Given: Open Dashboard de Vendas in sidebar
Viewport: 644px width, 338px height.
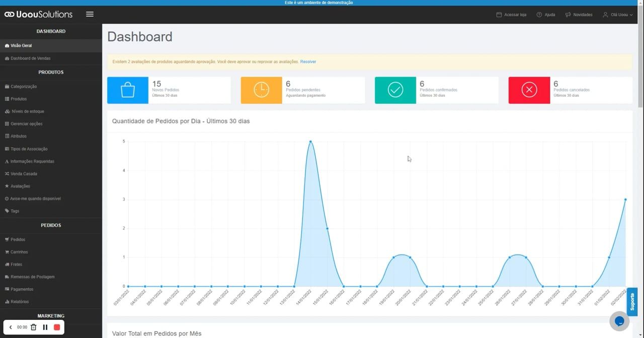Looking at the screenshot, I should [x=30, y=58].
